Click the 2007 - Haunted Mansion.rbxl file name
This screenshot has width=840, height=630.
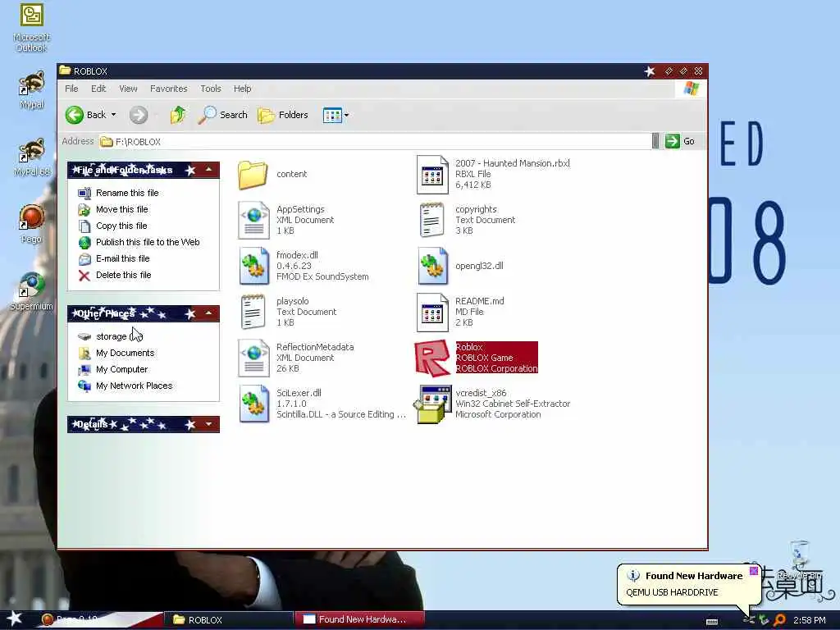click(513, 163)
